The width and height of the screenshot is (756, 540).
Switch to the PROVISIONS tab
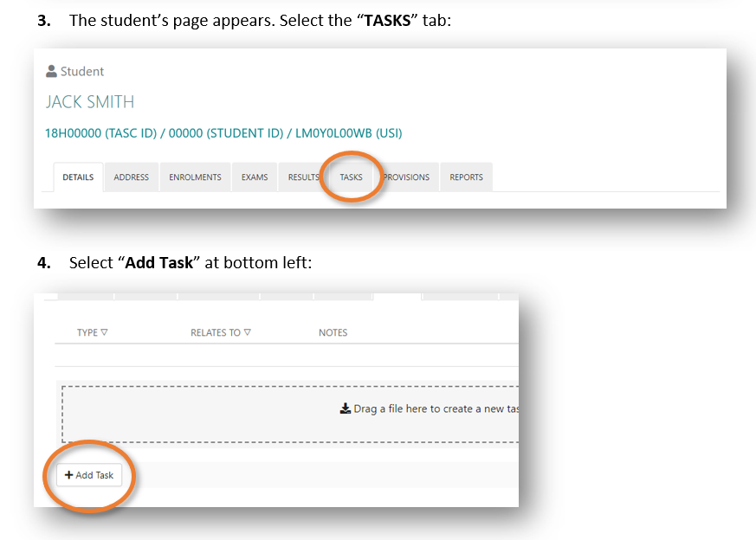(x=406, y=177)
